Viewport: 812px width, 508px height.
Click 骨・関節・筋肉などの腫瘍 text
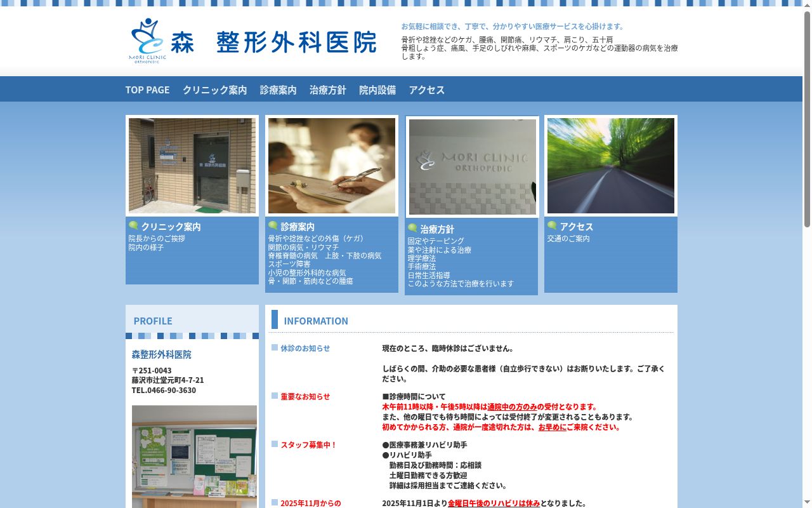pos(310,281)
